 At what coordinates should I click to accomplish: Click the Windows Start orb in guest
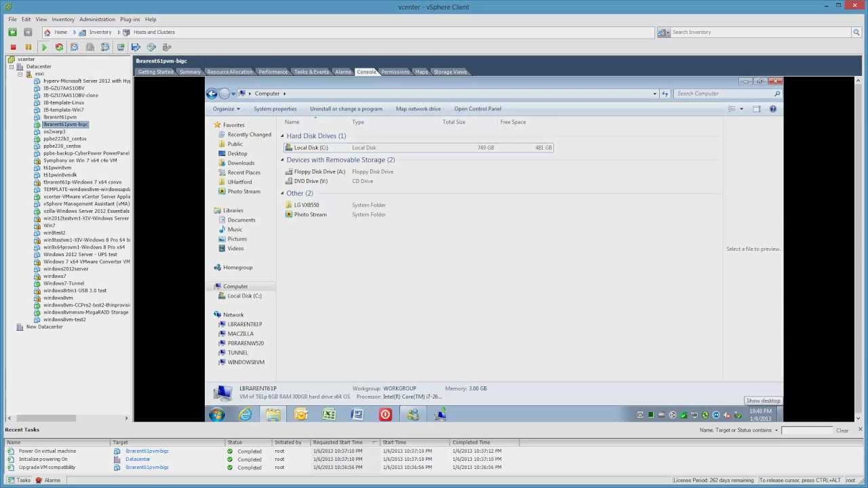pyautogui.click(x=217, y=415)
